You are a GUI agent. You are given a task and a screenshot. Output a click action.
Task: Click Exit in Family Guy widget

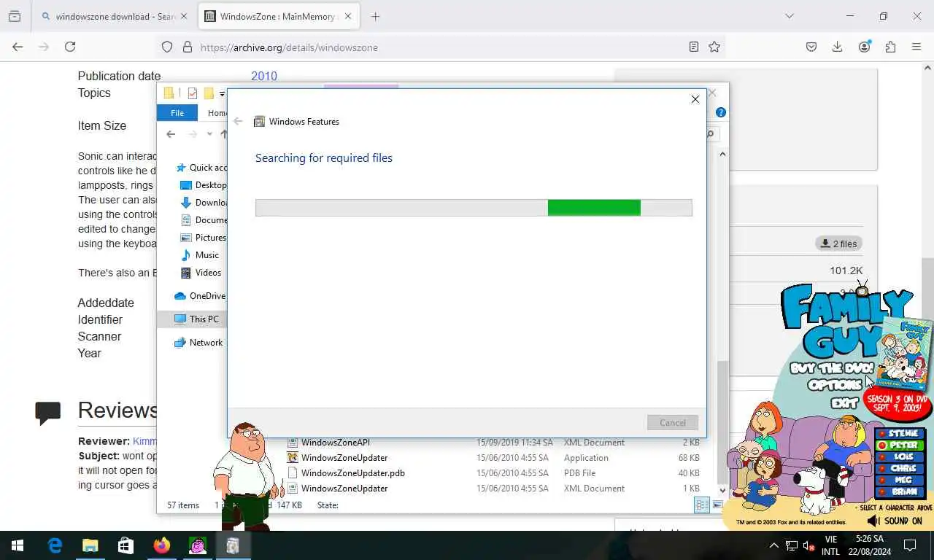[844, 402]
